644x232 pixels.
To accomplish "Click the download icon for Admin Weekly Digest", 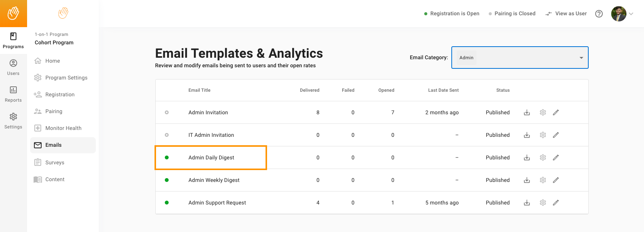I will [527, 180].
